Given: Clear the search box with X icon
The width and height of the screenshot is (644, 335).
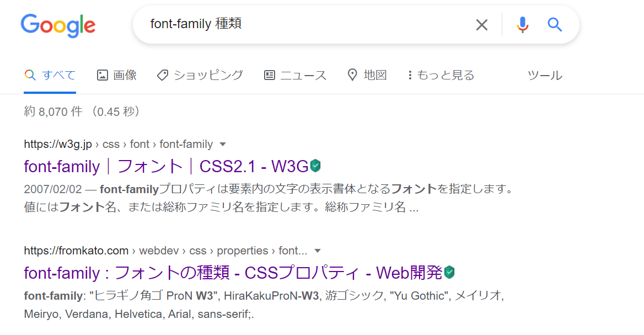Looking at the screenshot, I should (x=482, y=25).
